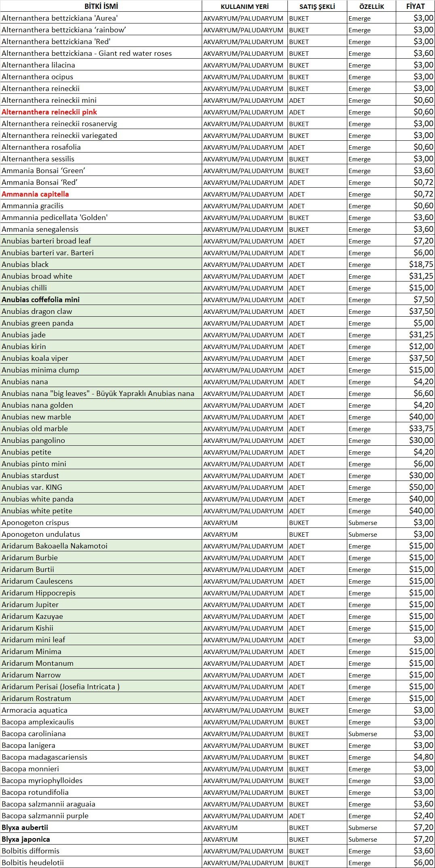Click the Aponogeton crispus plant name
This screenshot has width=435, height=868.
[x=35, y=523]
